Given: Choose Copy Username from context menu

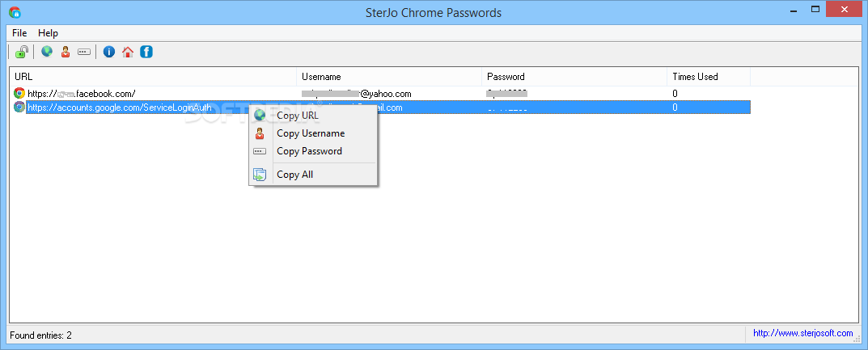Looking at the screenshot, I should coord(313,133).
